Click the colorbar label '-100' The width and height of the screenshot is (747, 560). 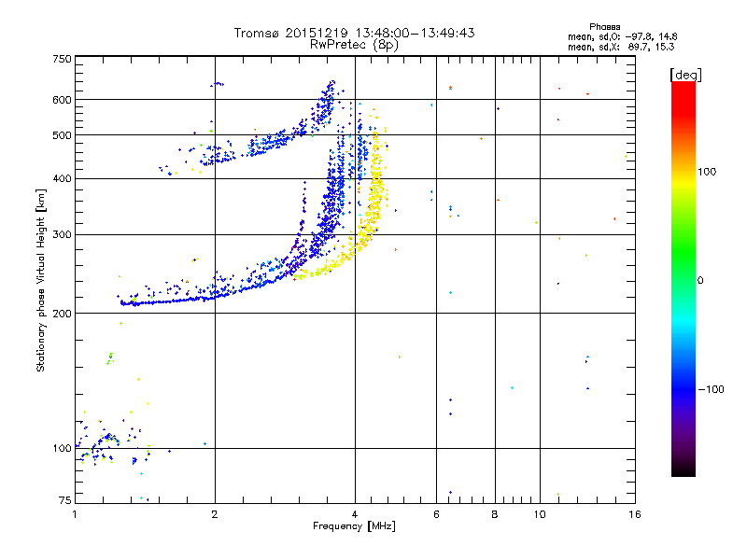click(x=711, y=389)
